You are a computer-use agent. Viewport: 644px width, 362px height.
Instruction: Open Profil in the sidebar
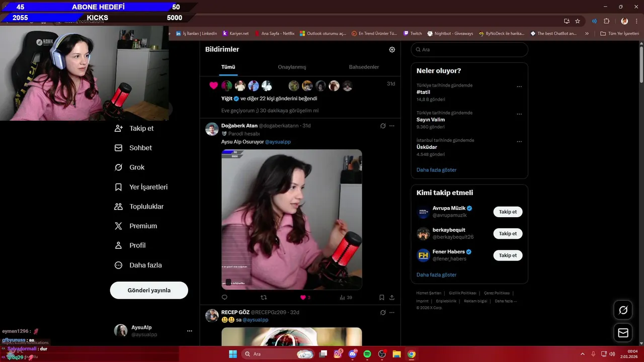pyautogui.click(x=130, y=245)
